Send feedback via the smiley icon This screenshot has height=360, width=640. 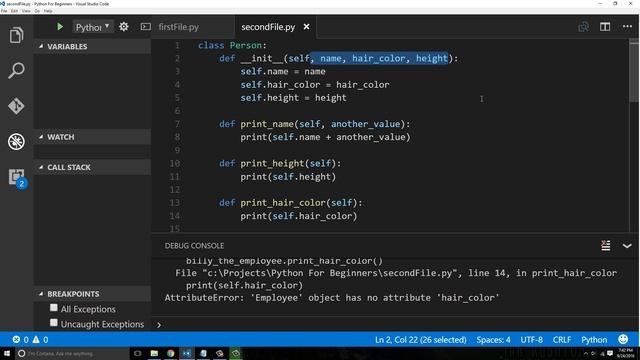pos(623,339)
